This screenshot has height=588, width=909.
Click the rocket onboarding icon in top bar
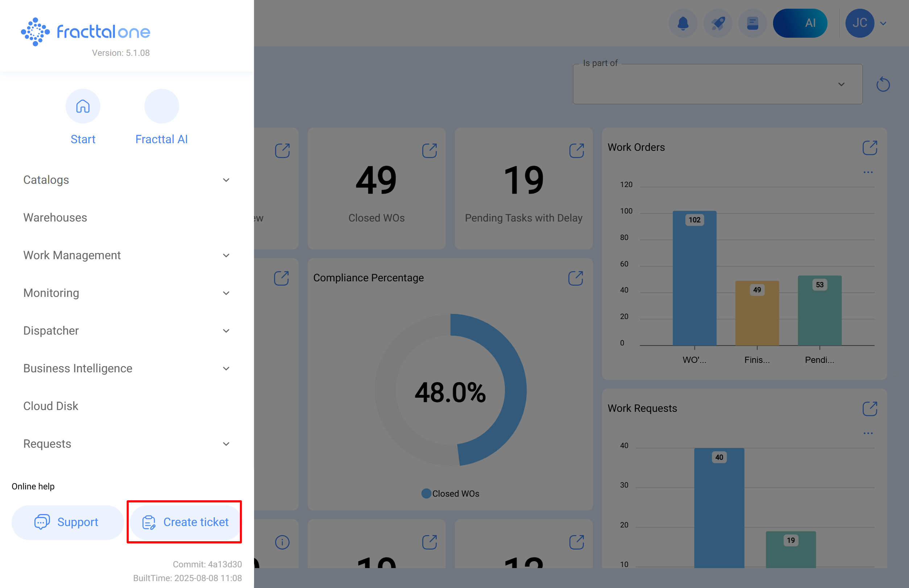coord(718,23)
